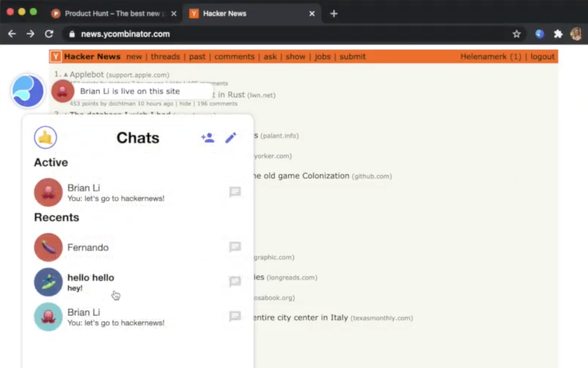Open the texasmonthly.com site link
588x368 pixels.
[x=382, y=318]
